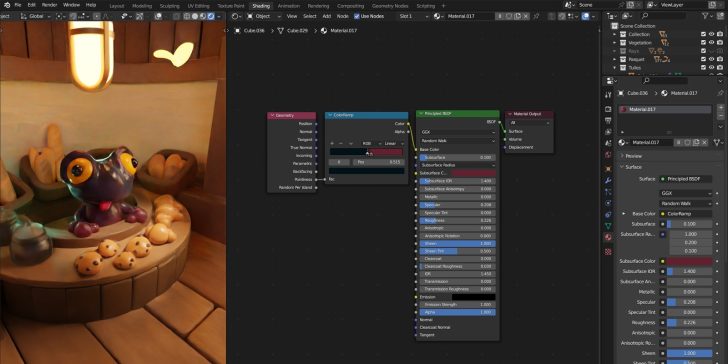
Task: Toggle the pin icon in node editor header
Action: (536, 16)
